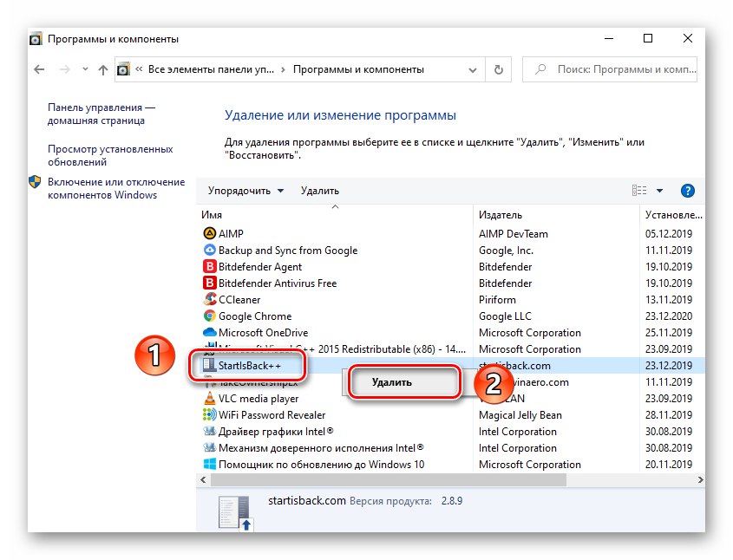Image resolution: width=733 pixels, height=560 pixels.
Task: Click version value 2.8.9 in details pane
Action: [x=452, y=501]
